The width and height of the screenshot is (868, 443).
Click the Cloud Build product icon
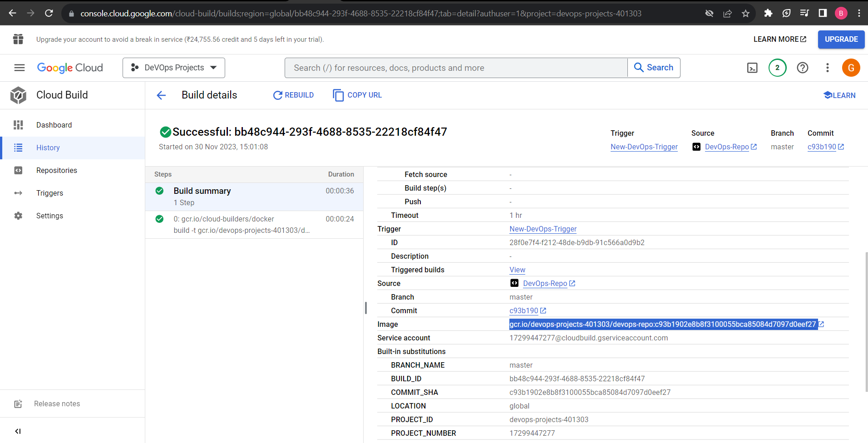tap(18, 95)
